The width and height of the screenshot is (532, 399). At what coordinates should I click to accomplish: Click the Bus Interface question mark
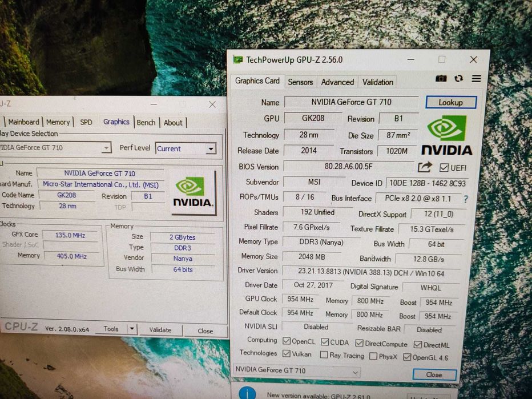466,199
